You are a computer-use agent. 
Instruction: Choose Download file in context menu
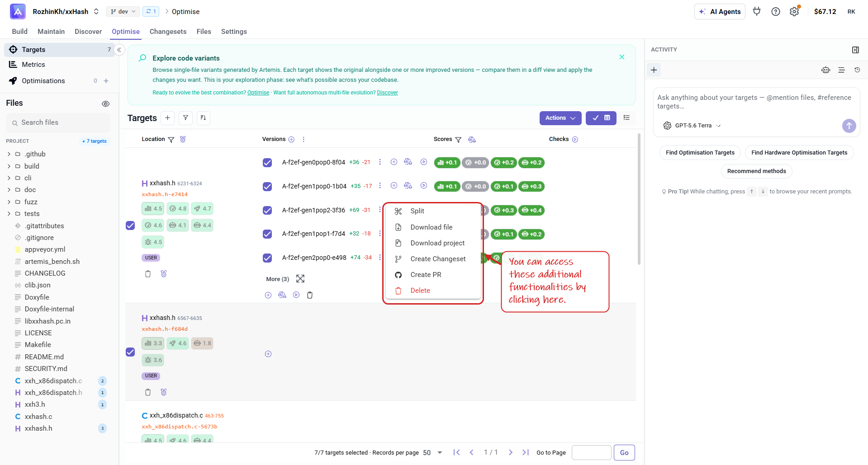click(x=432, y=227)
